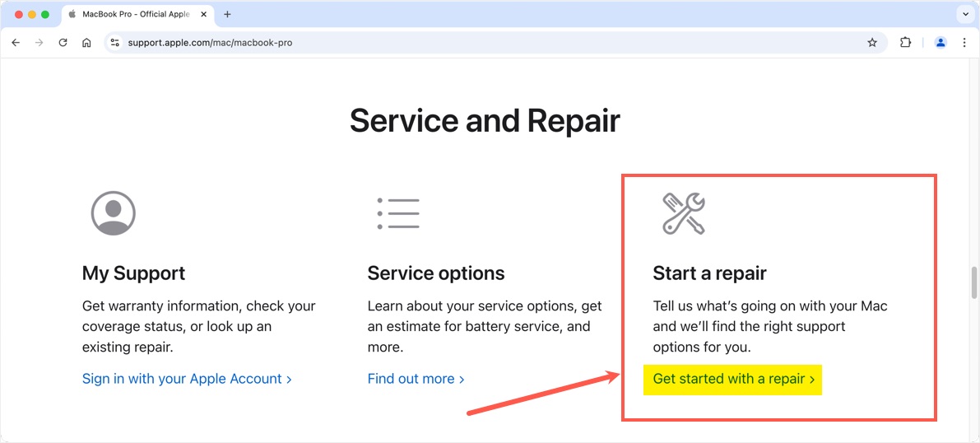Click the Tell us what's going on paragraph
Viewport: 980px width, 443px height.
(x=770, y=326)
